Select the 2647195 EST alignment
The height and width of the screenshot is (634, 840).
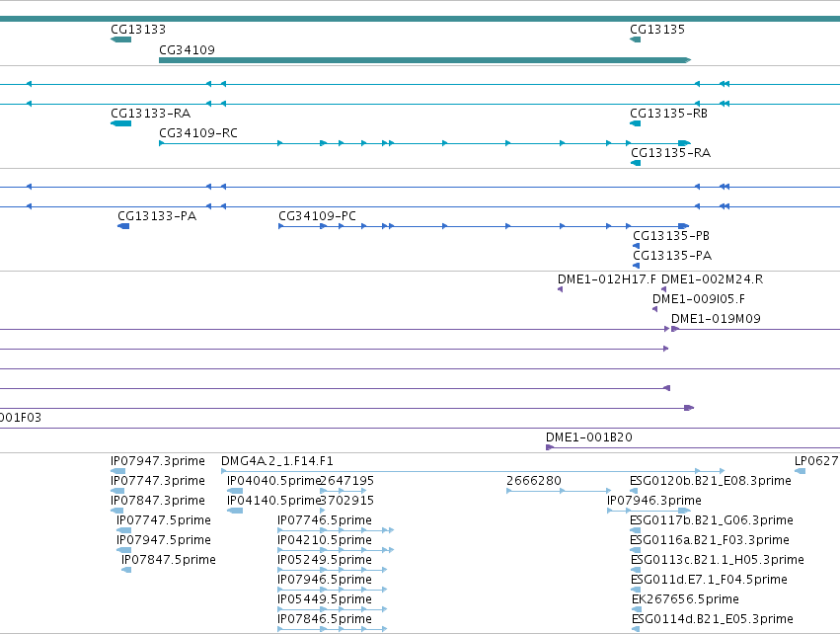pos(344,491)
